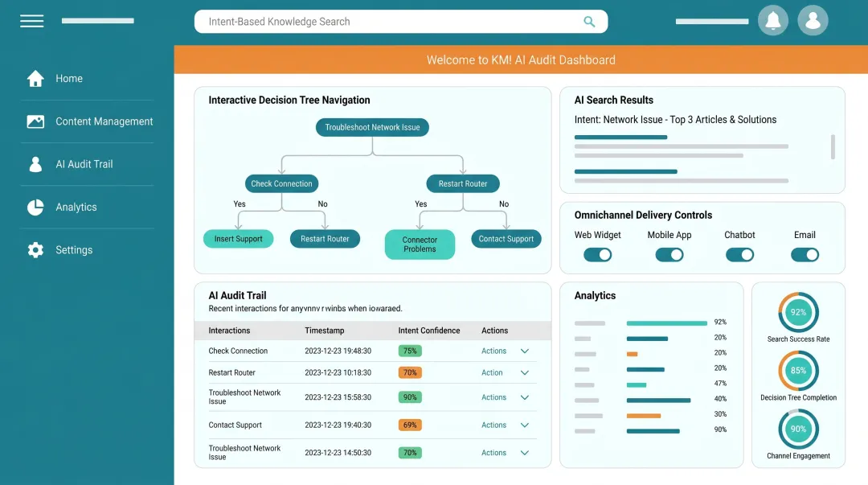Click the 75% confidence badge

[x=410, y=351]
